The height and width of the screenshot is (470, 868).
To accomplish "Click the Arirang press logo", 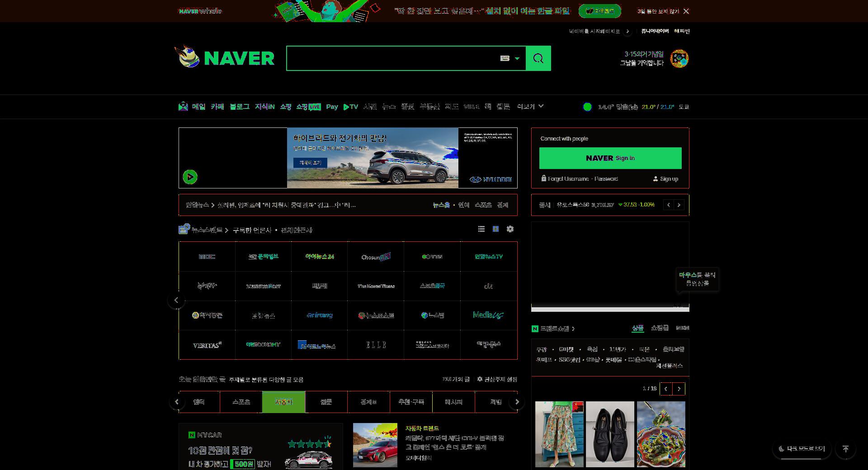I will 320,315.
